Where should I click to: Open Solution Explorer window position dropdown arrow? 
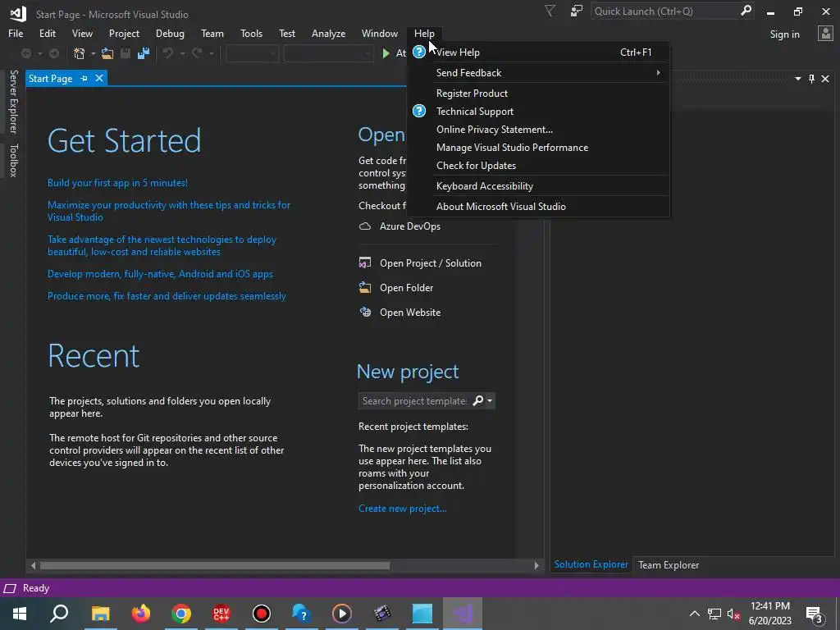[x=797, y=79]
